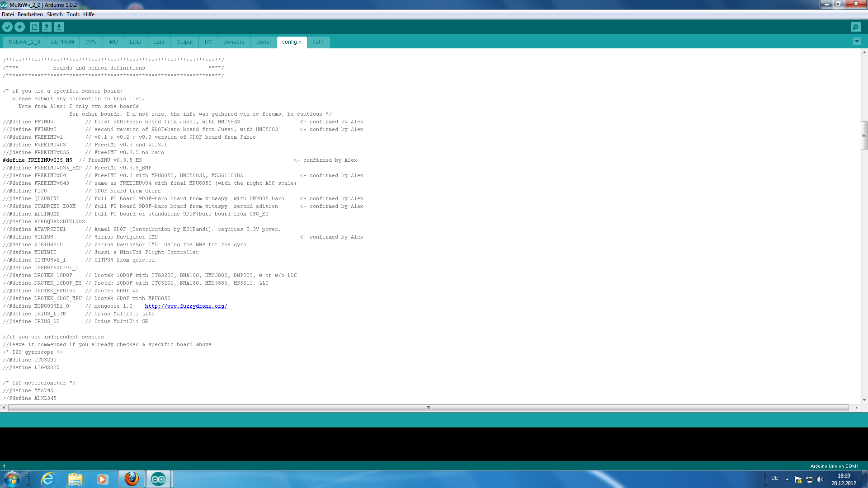This screenshot has height=488, width=868.
Task: Click the horizontal scrollbar thumb
Action: 428,408
